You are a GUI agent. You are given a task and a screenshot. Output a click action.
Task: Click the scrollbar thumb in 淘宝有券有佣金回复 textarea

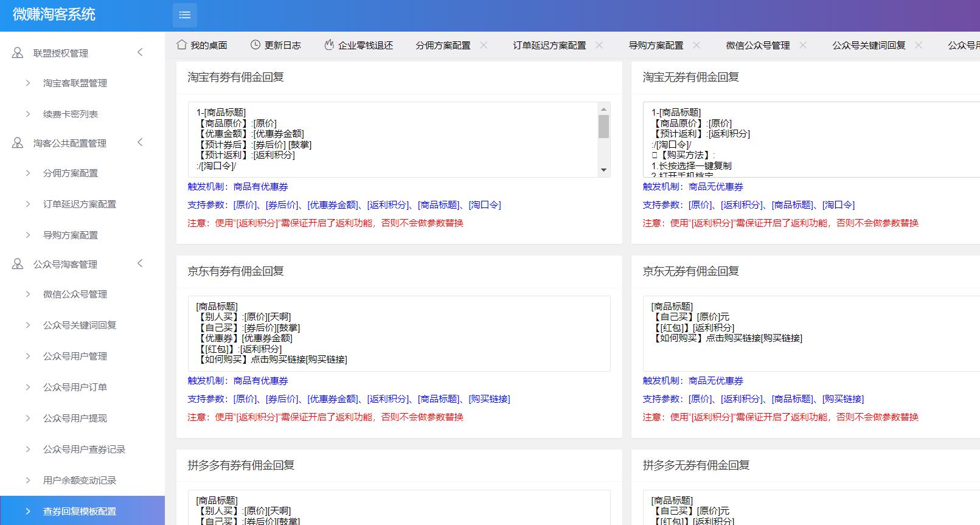603,127
